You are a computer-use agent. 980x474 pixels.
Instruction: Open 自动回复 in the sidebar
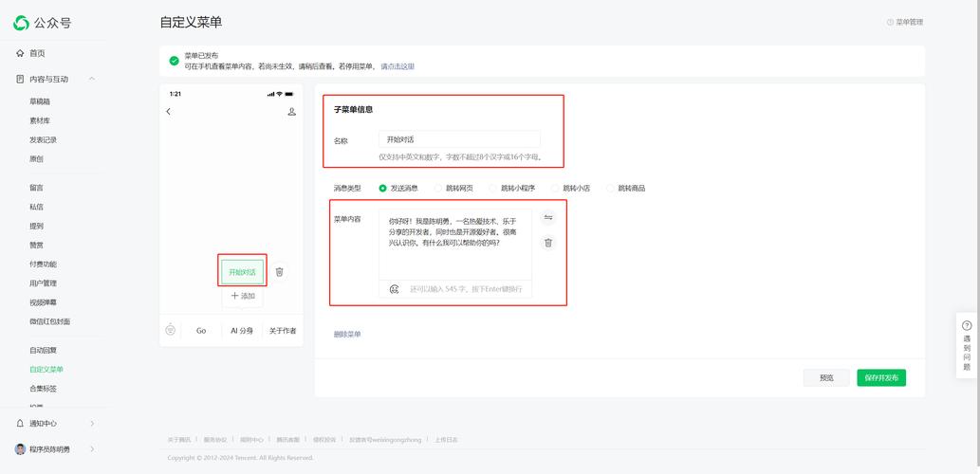click(43, 350)
